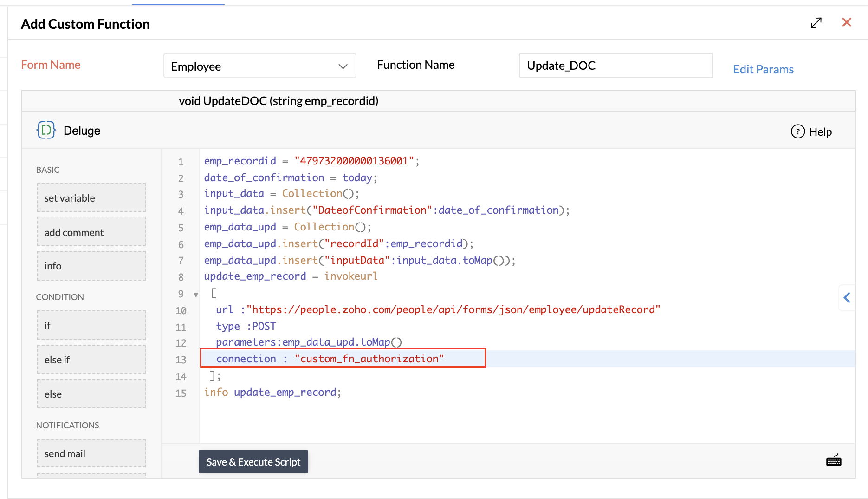Close the Add Custom Function dialog
868x499 pixels.
pos(846,22)
